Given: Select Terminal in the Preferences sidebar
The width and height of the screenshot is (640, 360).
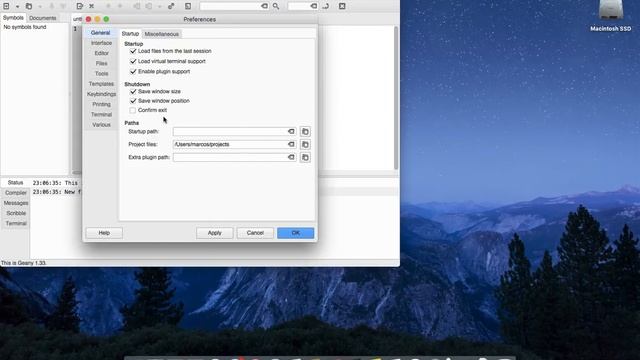Looking at the screenshot, I should [101, 114].
